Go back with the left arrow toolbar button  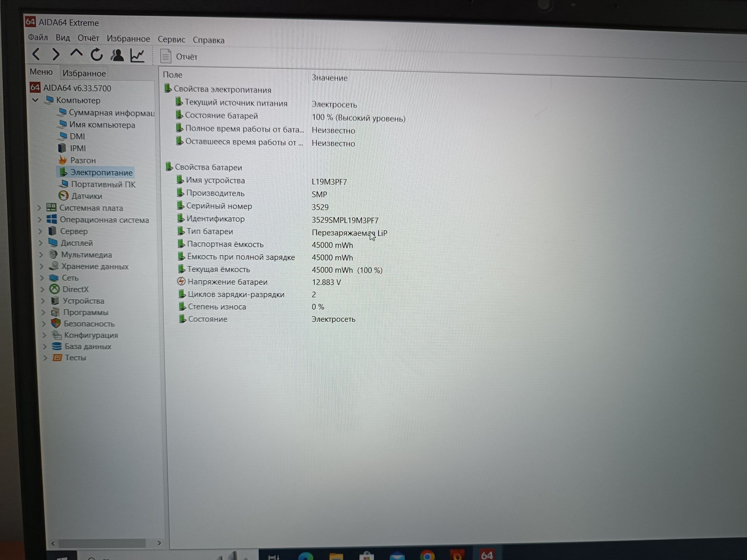[36, 55]
